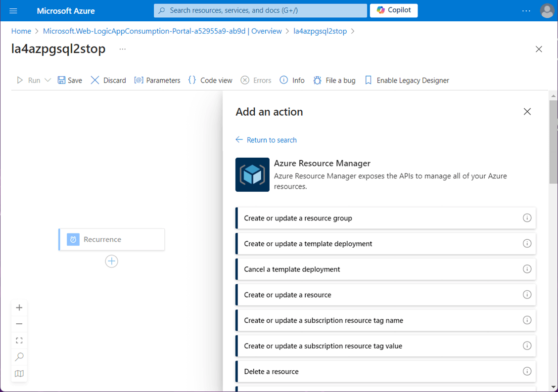Open the Azure portal hamburger menu
558x392 pixels.
[x=13, y=10]
